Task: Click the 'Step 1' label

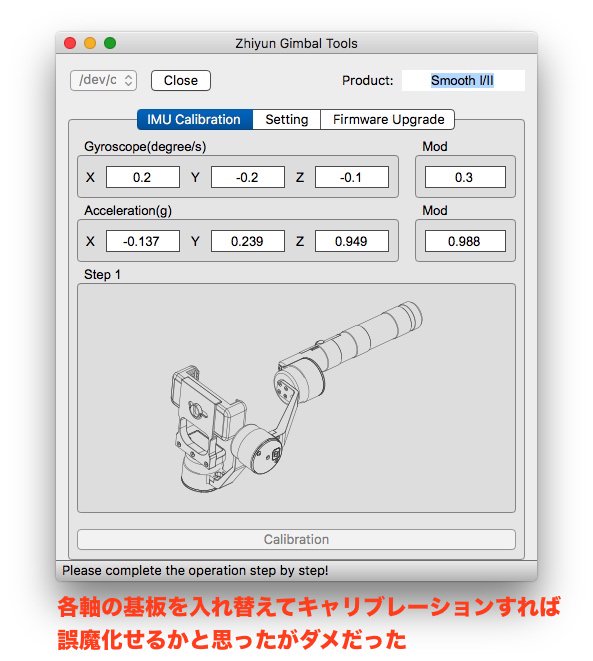Action: [102, 274]
